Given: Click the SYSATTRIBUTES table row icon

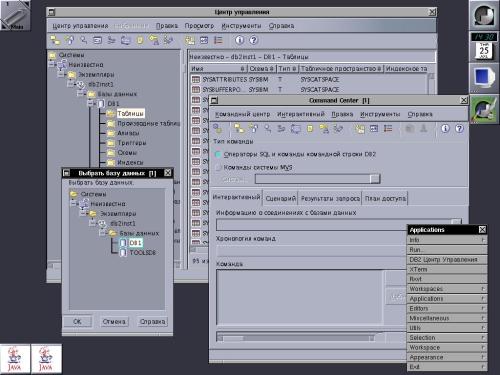Looking at the screenshot, I should click(x=196, y=79).
